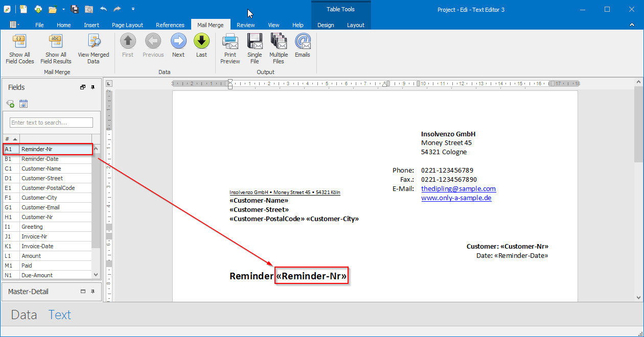Expand the dropdown arrow beside the open folder icon
This screenshot has height=337, width=644.
click(63, 9)
